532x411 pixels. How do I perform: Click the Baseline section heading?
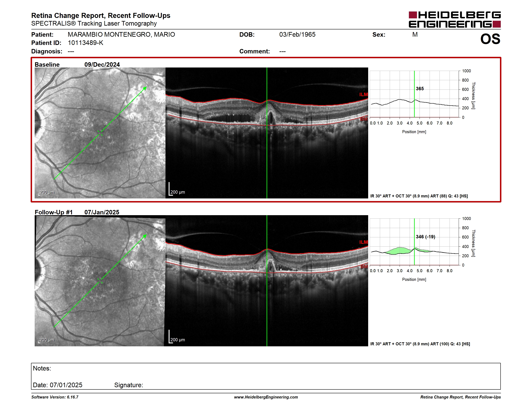[47, 64]
